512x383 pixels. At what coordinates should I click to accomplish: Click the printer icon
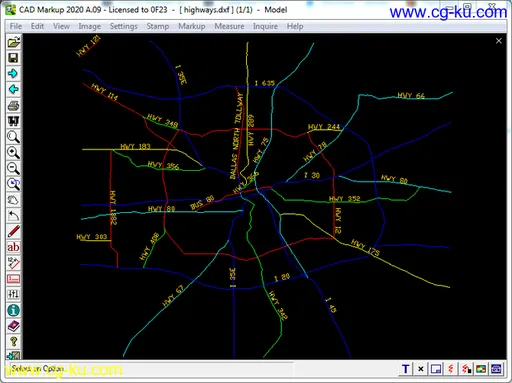pyautogui.click(x=13, y=106)
